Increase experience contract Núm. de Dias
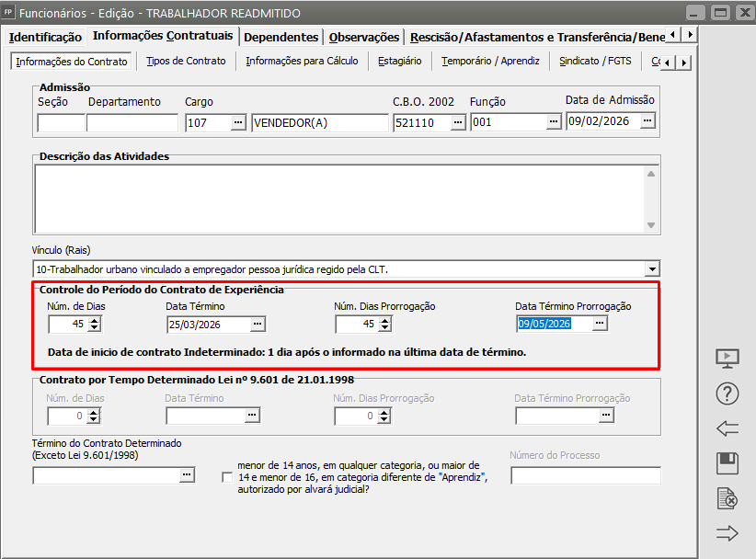This screenshot has width=756, height=559. click(94, 320)
